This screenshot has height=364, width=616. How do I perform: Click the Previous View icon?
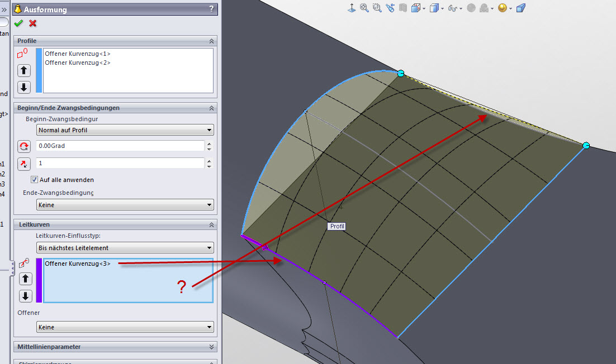point(390,8)
